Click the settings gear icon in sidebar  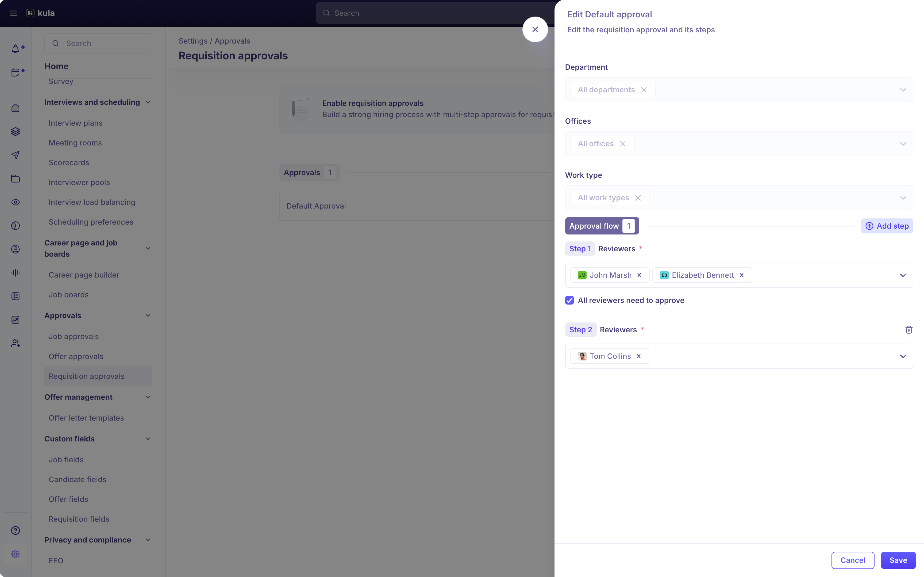point(15,554)
